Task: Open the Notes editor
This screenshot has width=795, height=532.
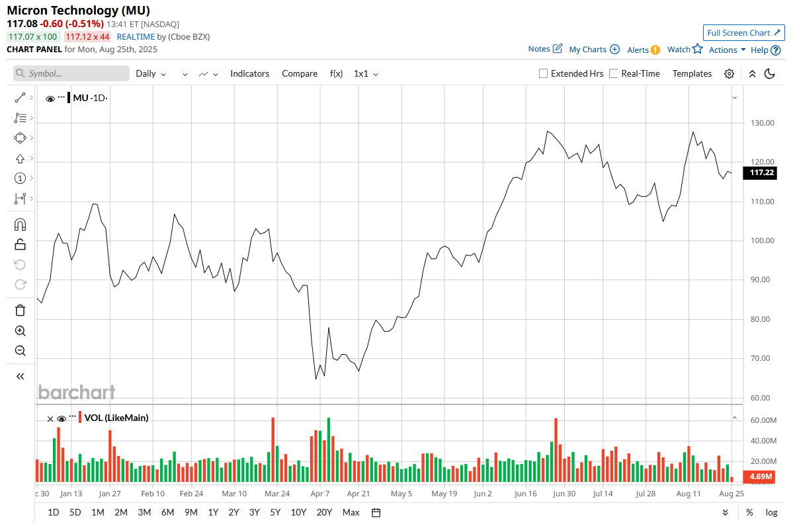Action: (545, 49)
